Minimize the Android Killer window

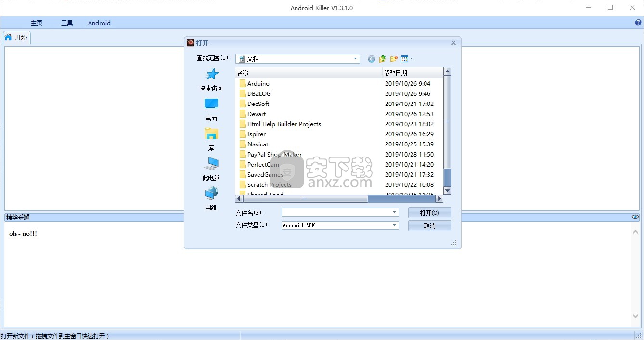pos(589,7)
